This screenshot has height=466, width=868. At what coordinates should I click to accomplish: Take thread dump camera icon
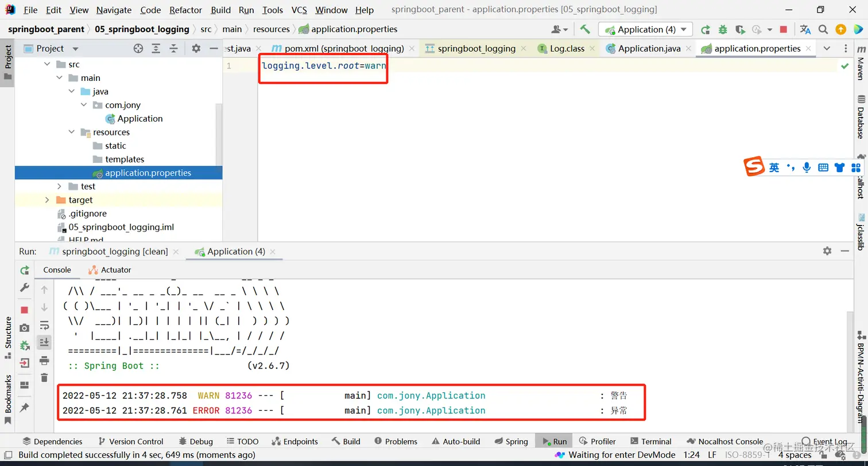pyautogui.click(x=24, y=328)
